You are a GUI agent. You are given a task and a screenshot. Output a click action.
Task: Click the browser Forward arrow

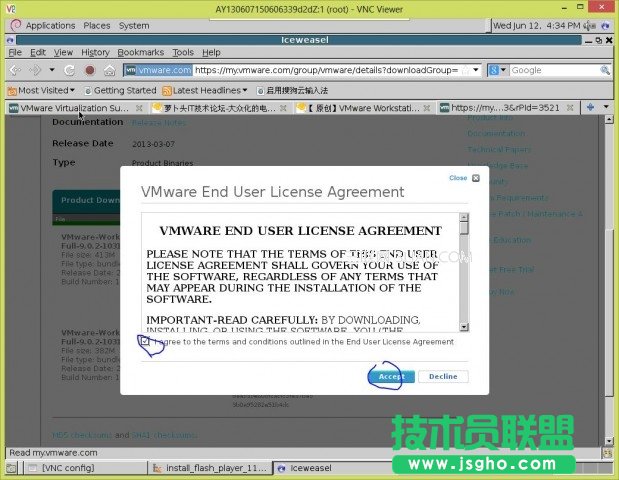tap(36, 70)
